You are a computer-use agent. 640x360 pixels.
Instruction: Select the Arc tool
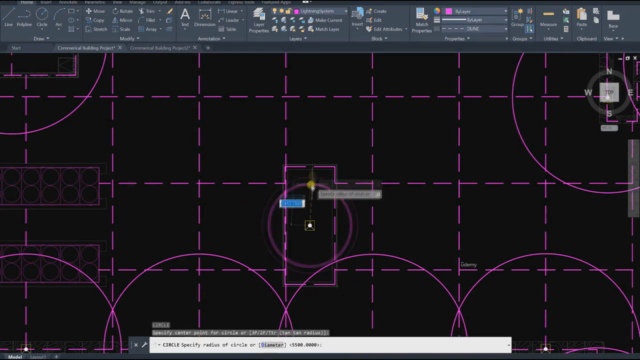59,17
